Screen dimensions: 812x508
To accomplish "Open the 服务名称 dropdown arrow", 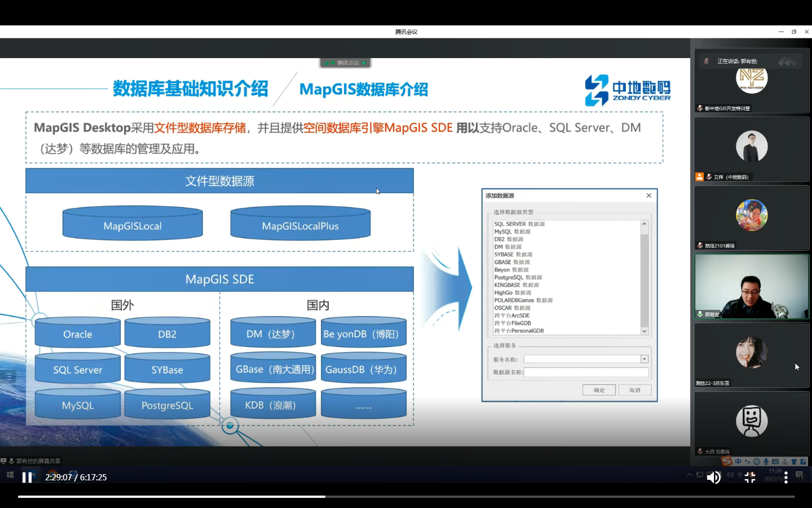I will pyautogui.click(x=645, y=359).
